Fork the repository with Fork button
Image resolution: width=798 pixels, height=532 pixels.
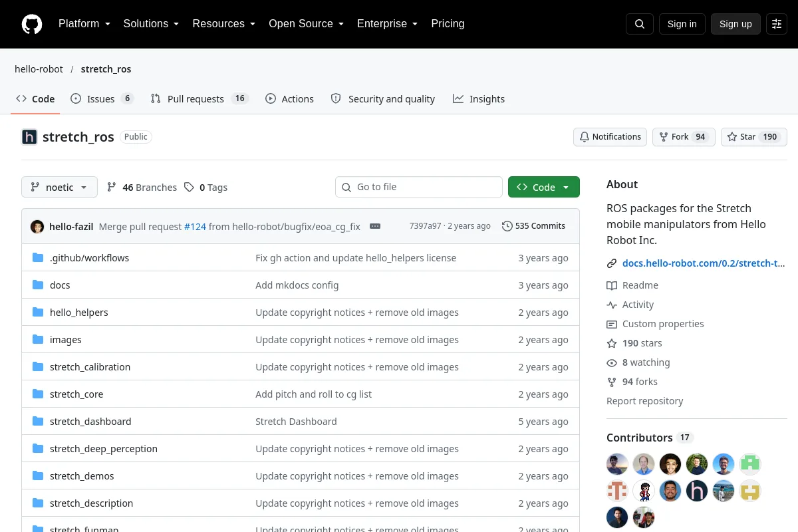coord(684,137)
